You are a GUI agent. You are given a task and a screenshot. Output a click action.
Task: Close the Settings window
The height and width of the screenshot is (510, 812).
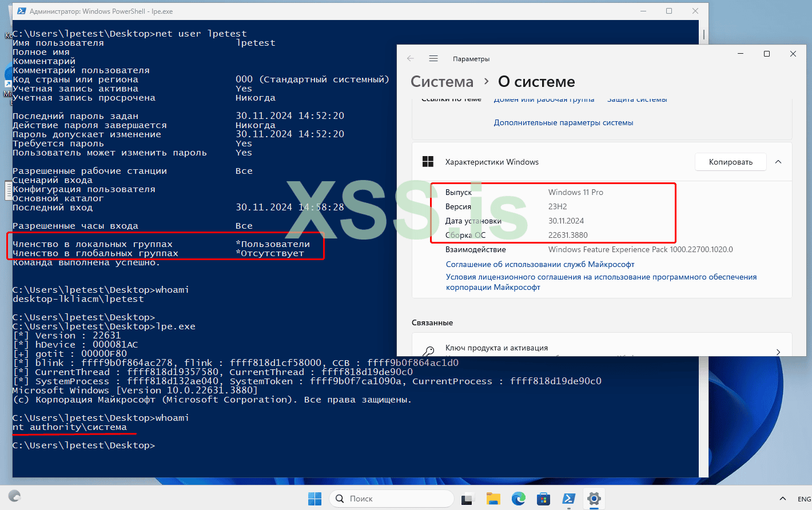click(793, 54)
